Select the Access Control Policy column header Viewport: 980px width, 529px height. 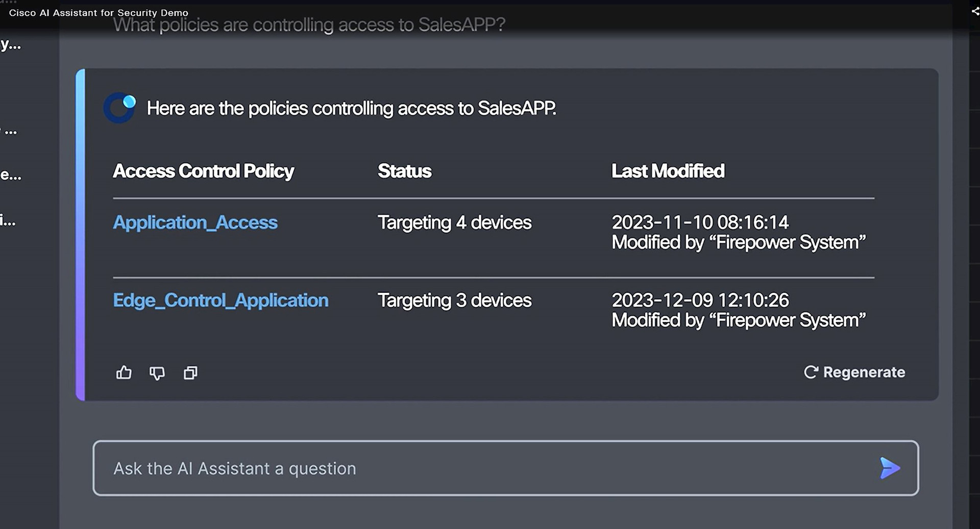click(x=203, y=171)
